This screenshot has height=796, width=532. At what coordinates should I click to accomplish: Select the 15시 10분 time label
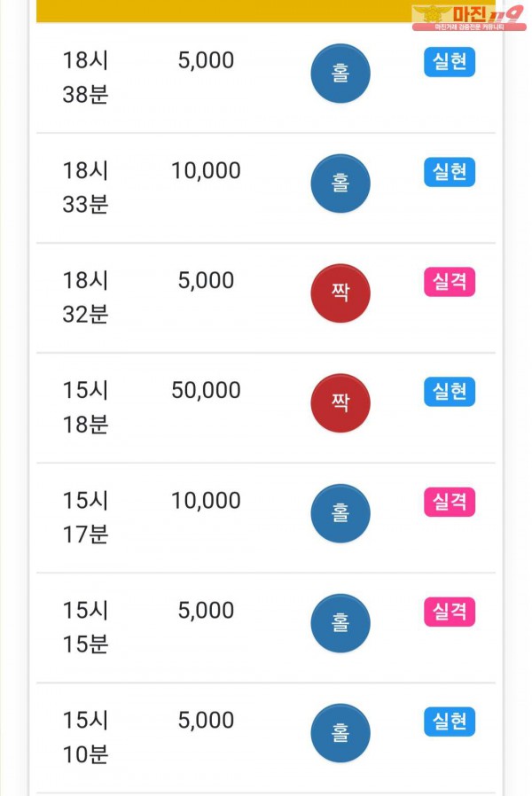[85, 737]
